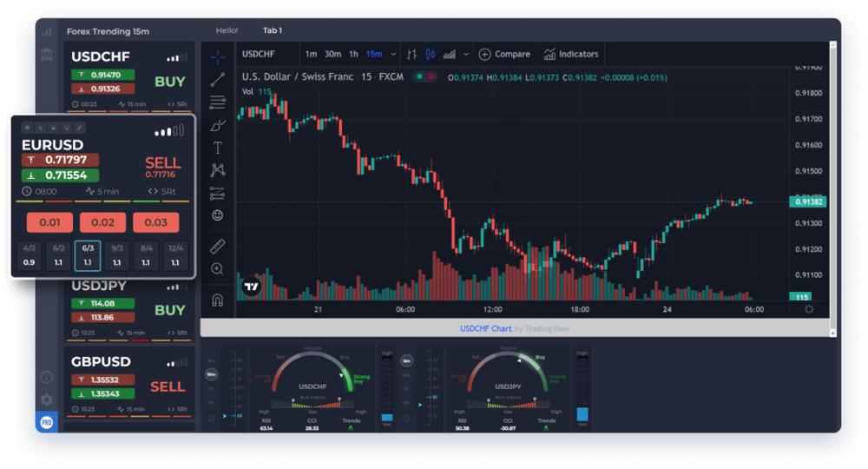The width and height of the screenshot is (868, 469).
Task: Follow the USDCHF Chart link
Action: click(485, 328)
